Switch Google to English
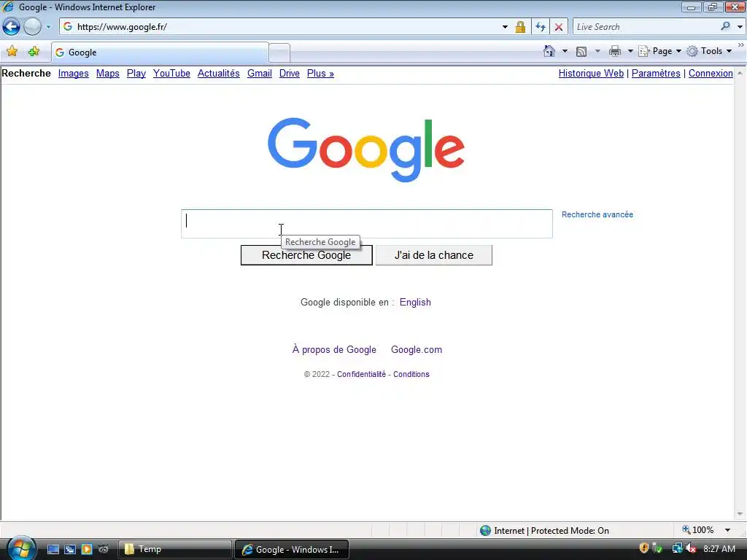Screen dimensions: 747x560 [415, 303]
